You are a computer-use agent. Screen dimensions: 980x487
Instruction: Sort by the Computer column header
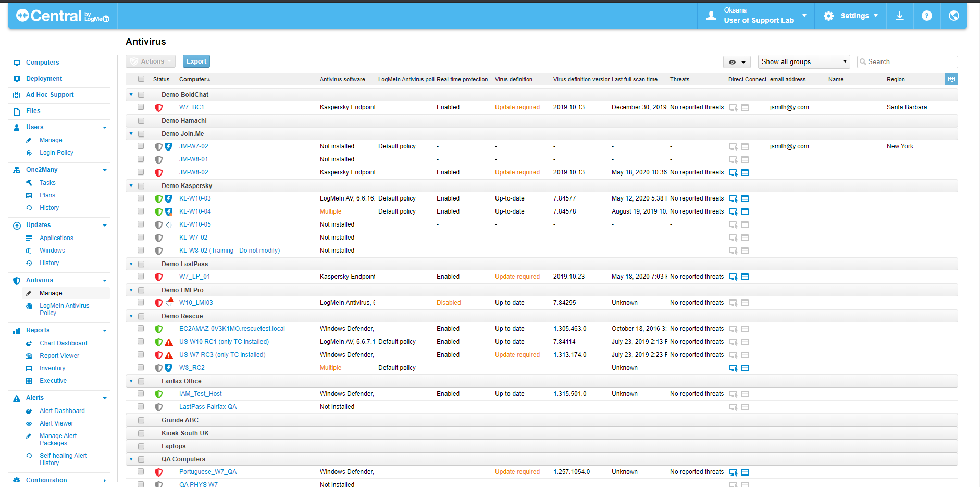194,79
